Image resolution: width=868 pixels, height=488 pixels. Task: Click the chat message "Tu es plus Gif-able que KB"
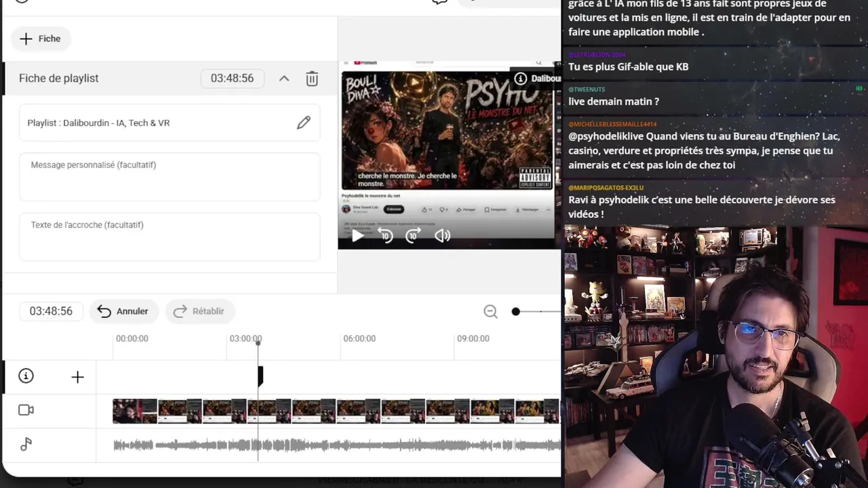[629, 66]
